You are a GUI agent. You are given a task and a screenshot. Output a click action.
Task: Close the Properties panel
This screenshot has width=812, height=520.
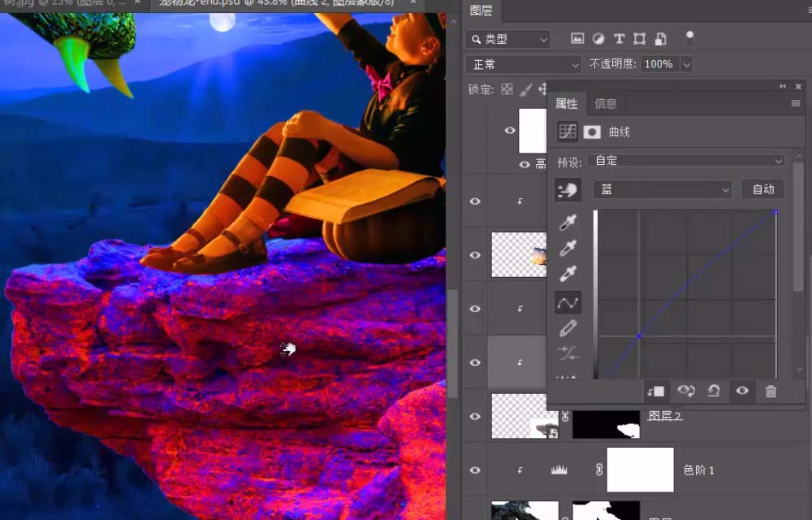[x=798, y=86]
